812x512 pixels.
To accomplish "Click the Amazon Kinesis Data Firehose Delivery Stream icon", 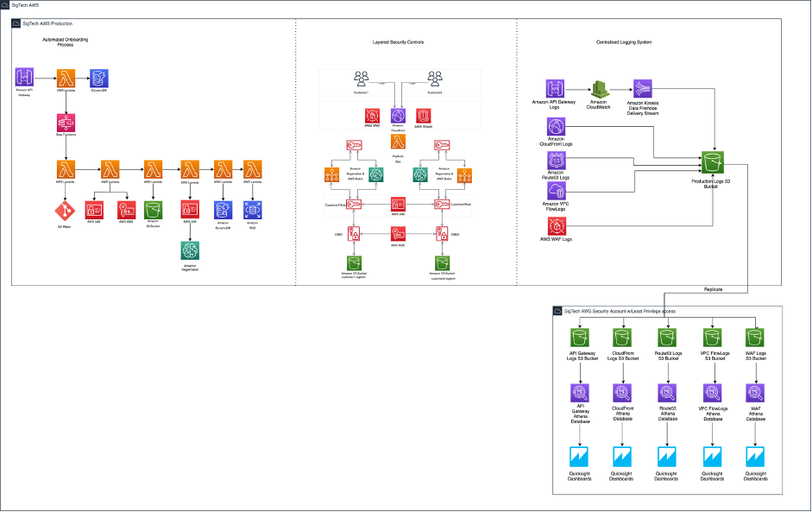I will click(640, 90).
